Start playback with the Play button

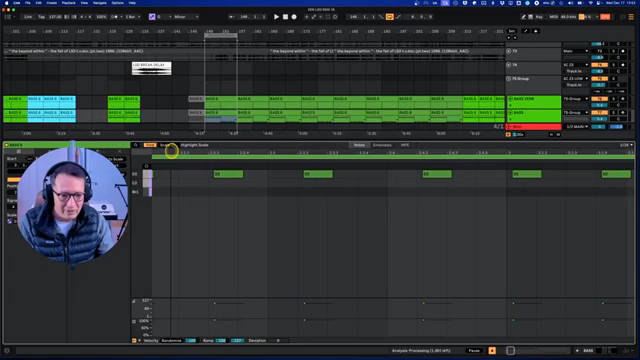point(276,17)
